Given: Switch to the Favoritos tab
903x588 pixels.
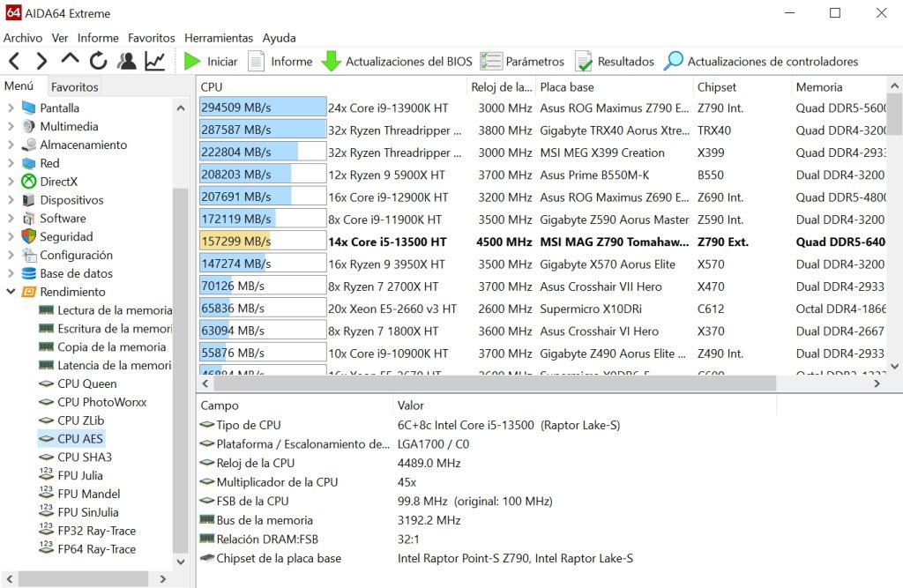Looking at the screenshot, I should click(x=75, y=87).
